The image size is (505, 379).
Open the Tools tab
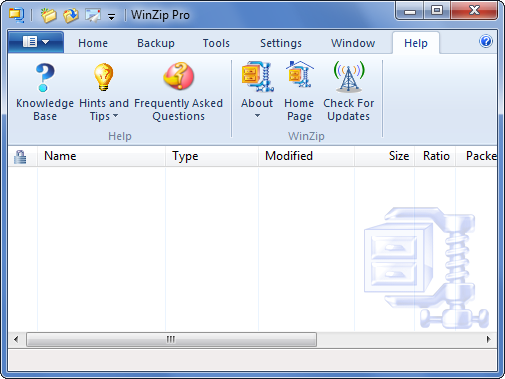point(216,43)
